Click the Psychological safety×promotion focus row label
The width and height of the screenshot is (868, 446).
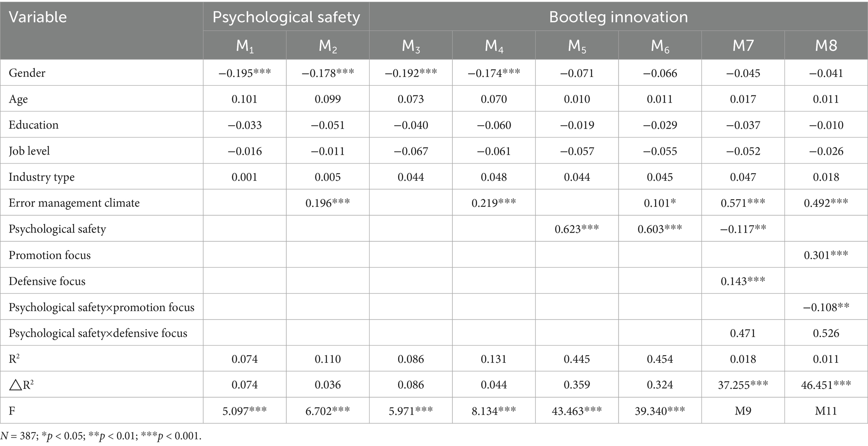tap(101, 307)
